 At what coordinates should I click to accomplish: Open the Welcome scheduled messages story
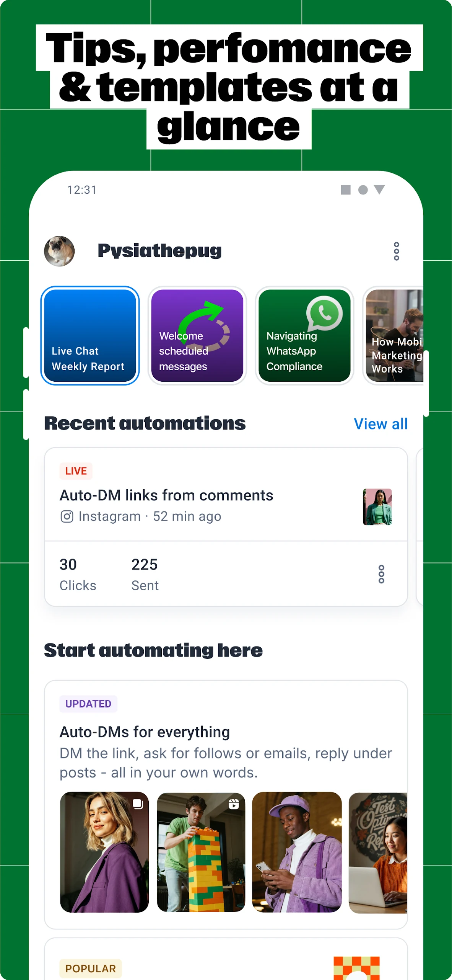click(x=197, y=336)
